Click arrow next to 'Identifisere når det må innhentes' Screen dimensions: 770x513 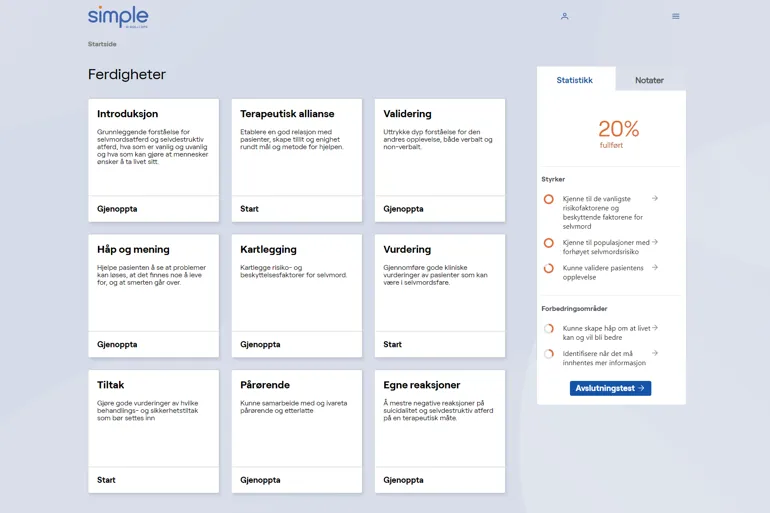(655, 353)
